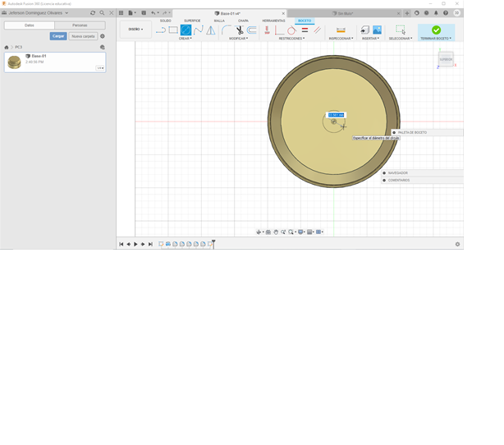The image size is (504, 445).
Task: Select the Fillet modify tool
Action: pos(227,30)
